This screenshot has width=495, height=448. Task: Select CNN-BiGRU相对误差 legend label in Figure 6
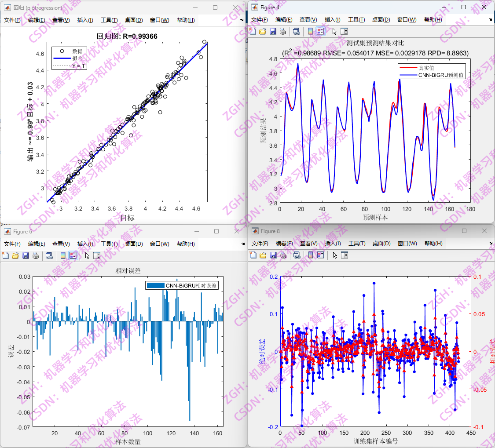click(x=191, y=285)
